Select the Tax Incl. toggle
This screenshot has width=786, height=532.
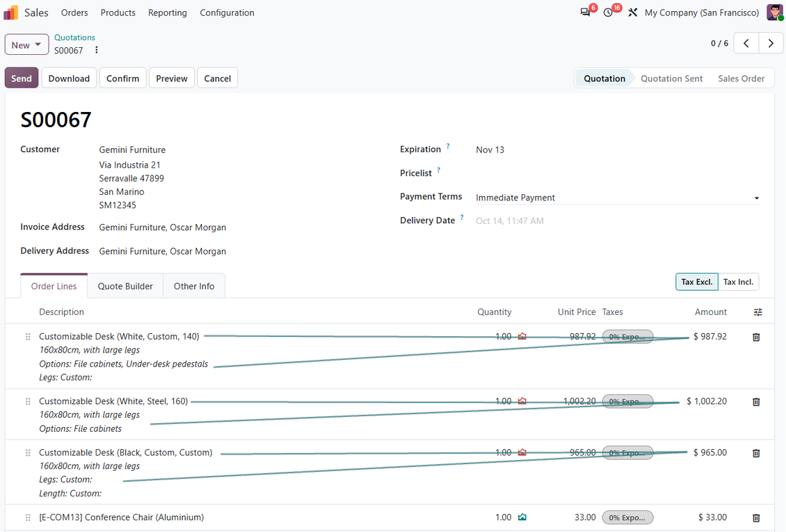pyautogui.click(x=739, y=282)
